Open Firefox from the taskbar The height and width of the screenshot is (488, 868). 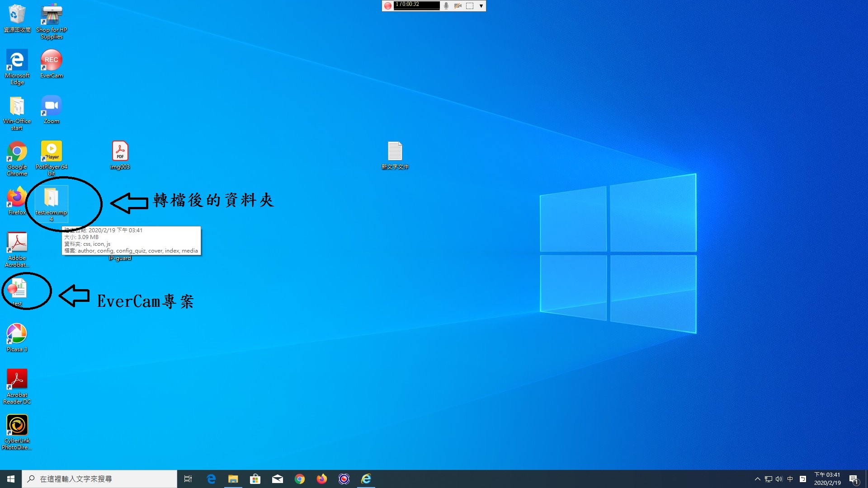(322, 479)
